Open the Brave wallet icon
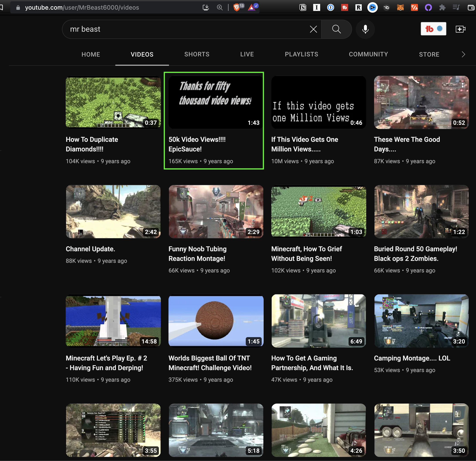Viewport: 476px width, 461px height. coord(471,7)
